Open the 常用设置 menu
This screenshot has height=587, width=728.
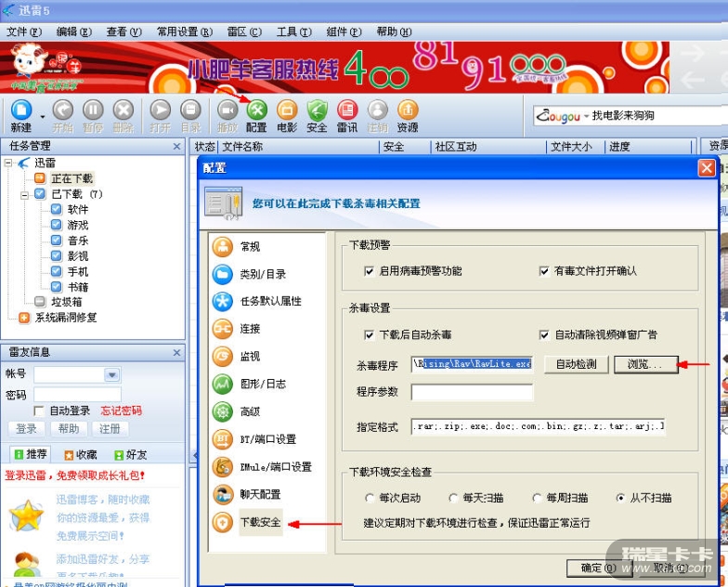184,32
